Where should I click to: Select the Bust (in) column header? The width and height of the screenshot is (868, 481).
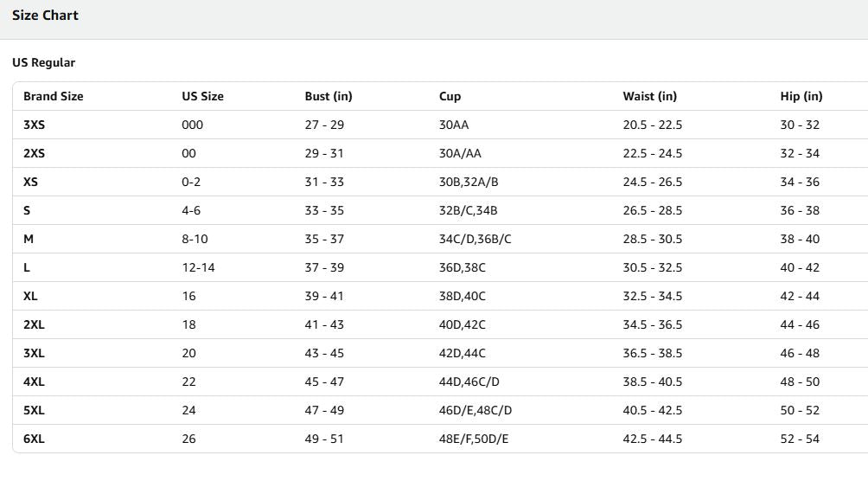pyautogui.click(x=329, y=96)
